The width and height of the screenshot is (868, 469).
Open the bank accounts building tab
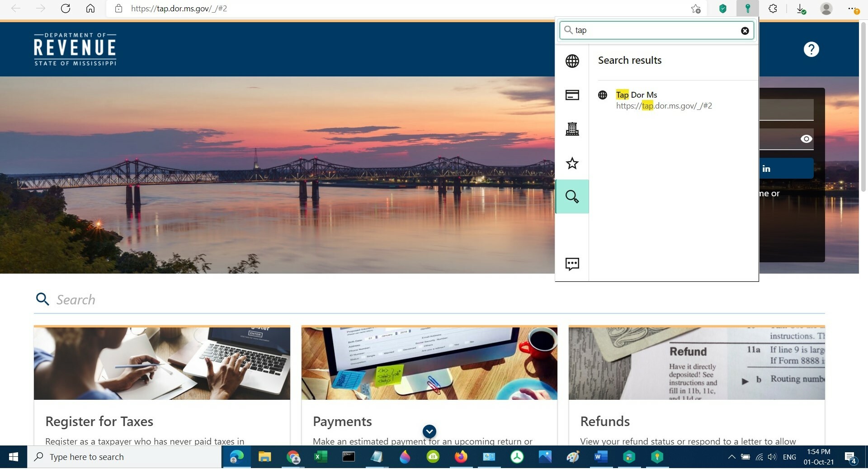point(572,129)
